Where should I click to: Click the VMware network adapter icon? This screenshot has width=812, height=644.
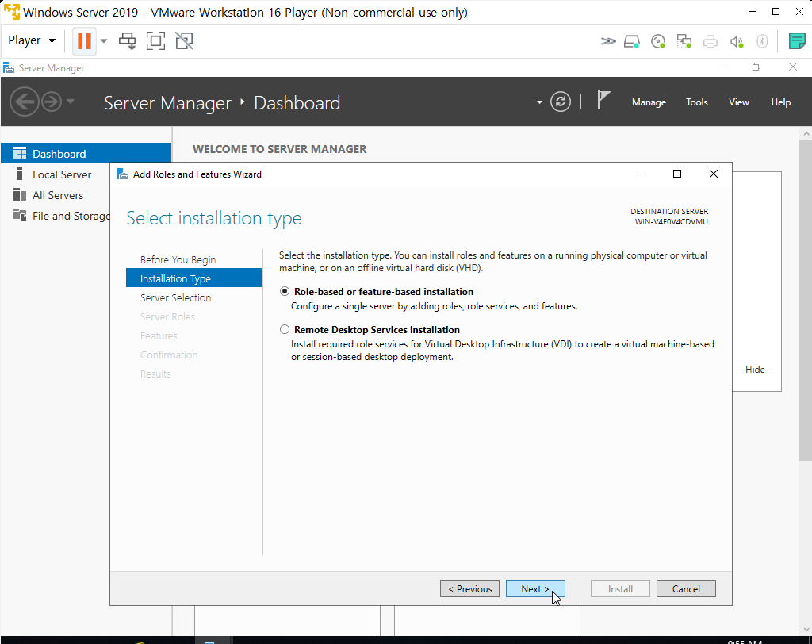pyautogui.click(x=684, y=41)
